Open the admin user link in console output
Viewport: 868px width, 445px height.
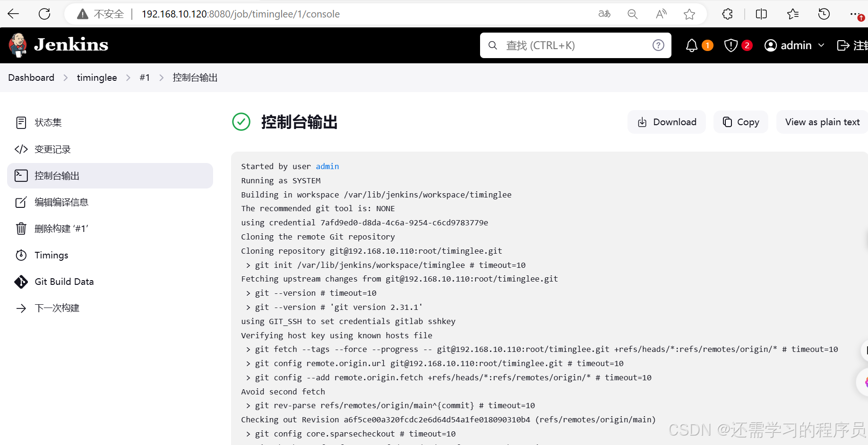tap(327, 166)
